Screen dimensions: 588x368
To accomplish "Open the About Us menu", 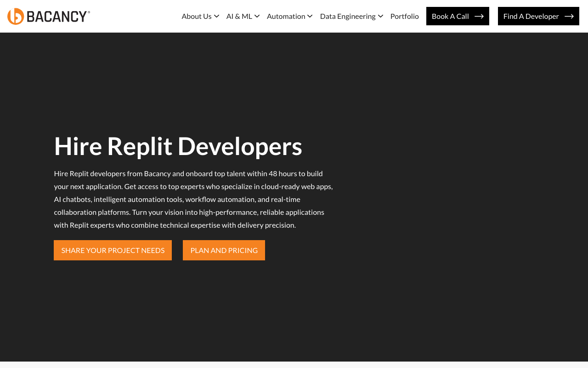I will pos(197,16).
